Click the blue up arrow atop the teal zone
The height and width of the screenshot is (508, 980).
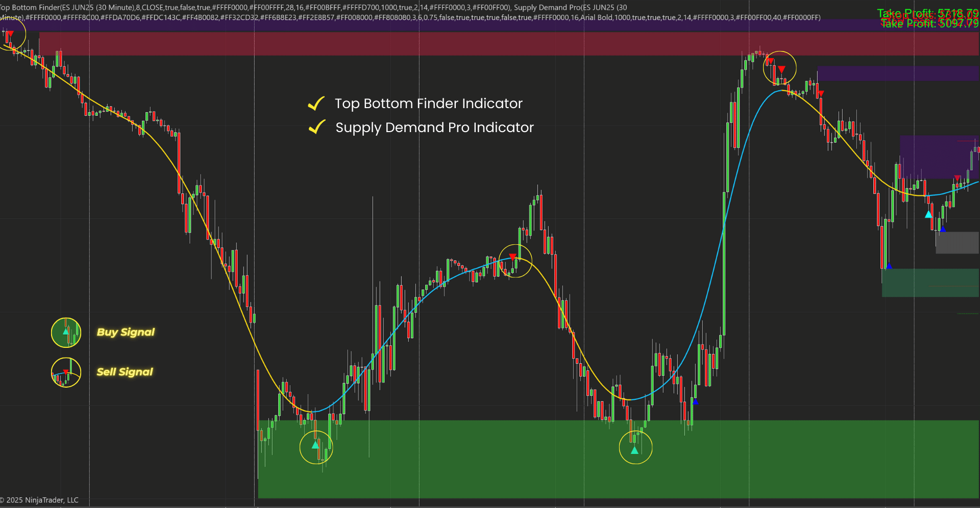click(889, 266)
